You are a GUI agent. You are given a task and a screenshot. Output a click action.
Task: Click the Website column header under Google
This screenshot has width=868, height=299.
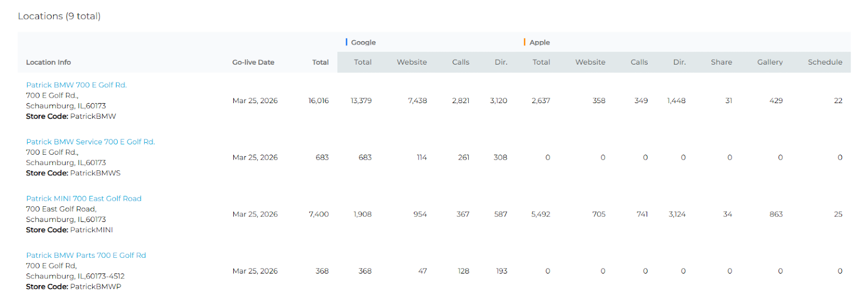411,62
